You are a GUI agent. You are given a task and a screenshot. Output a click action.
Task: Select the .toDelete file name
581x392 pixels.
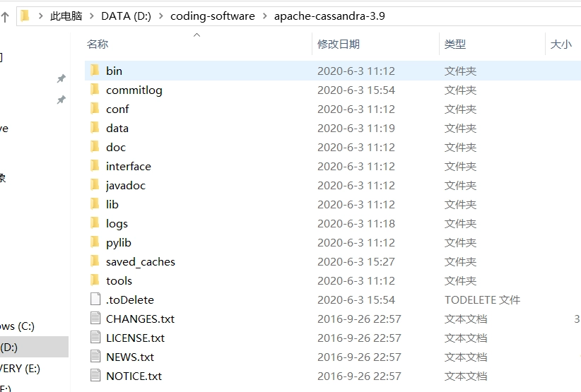point(129,300)
